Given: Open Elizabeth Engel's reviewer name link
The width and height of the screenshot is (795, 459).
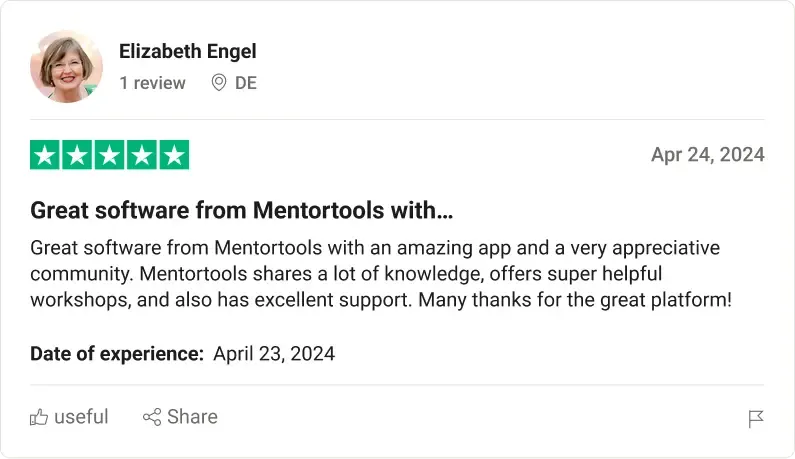Looking at the screenshot, I should tap(188, 51).
